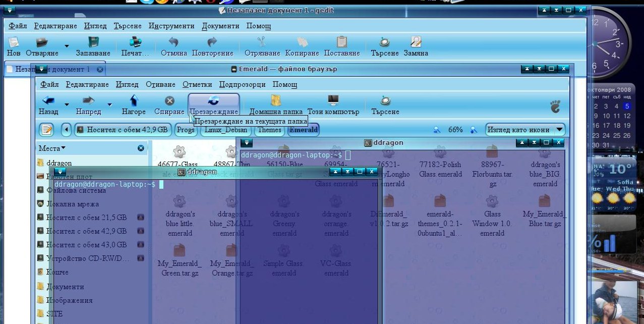Viewport: 644px width, 324px height.
Task: Select the 88967-Florbuntu.tar.gz file
Action: click(493, 167)
